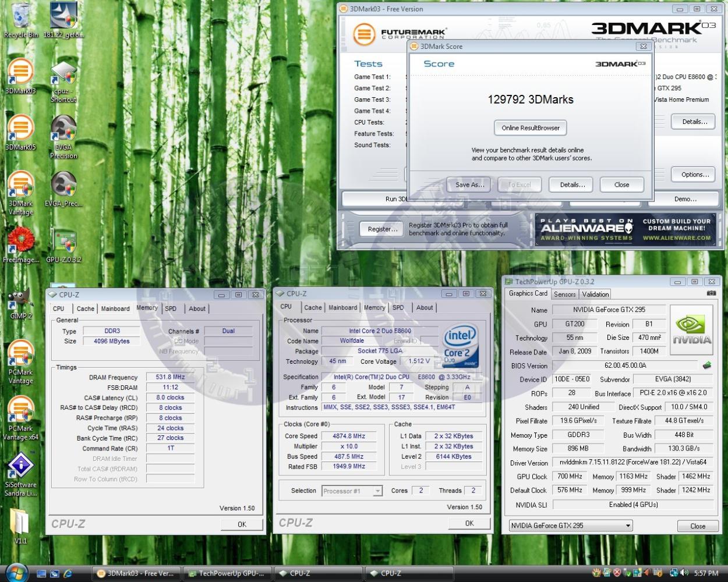Click the NVIDIA SLI Enabled (4 GPUs) field

tap(632, 505)
